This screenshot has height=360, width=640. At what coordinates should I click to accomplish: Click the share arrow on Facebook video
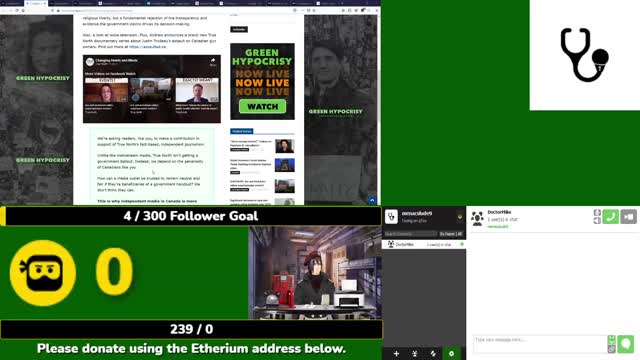[x=213, y=61]
